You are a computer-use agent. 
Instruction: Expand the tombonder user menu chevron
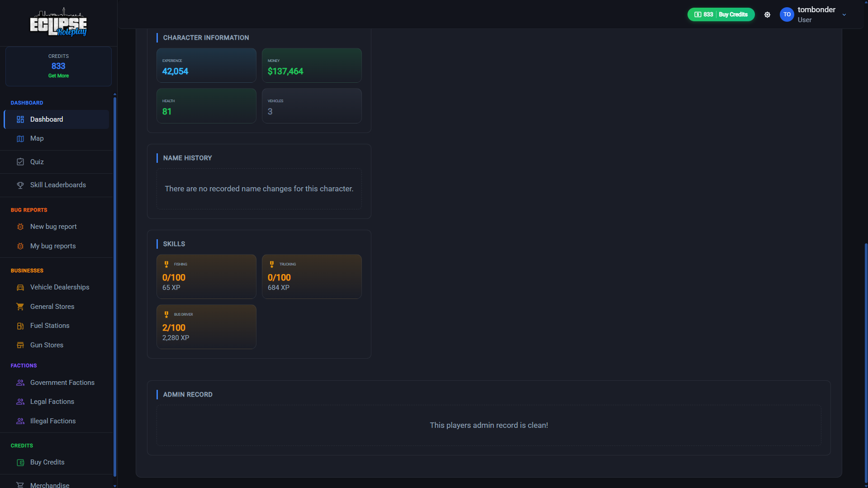click(x=844, y=15)
